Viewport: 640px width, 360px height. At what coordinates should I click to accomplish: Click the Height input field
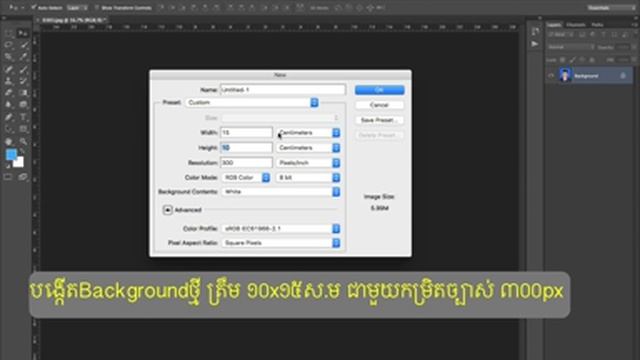pos(246,148)
